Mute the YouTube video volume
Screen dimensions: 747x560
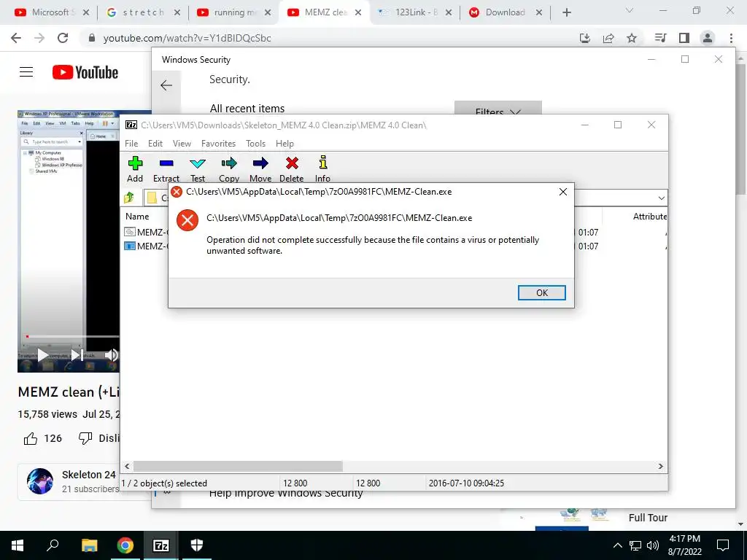[111, 355]
